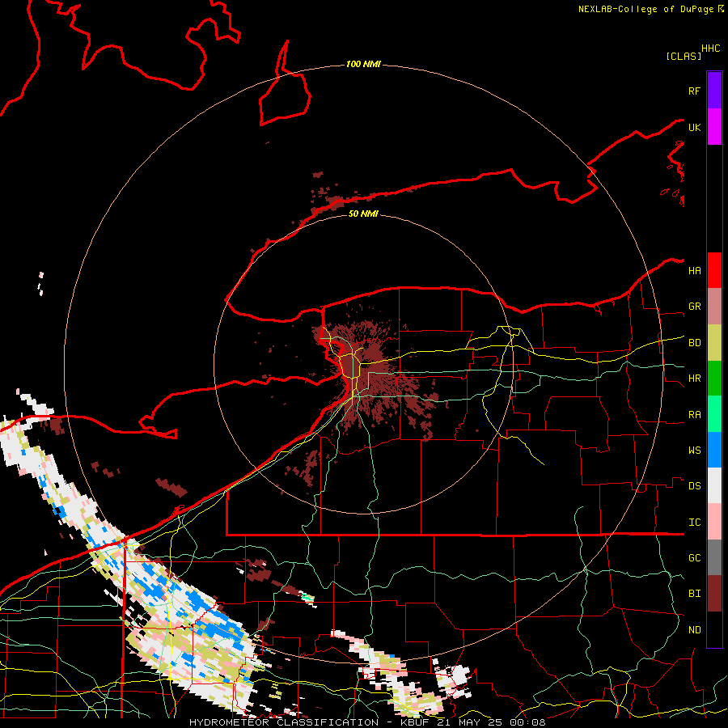The width and height of the screenshot is (728, 728).
Task: Click the WS blue legend swatch
Action: tap(714, 450)
